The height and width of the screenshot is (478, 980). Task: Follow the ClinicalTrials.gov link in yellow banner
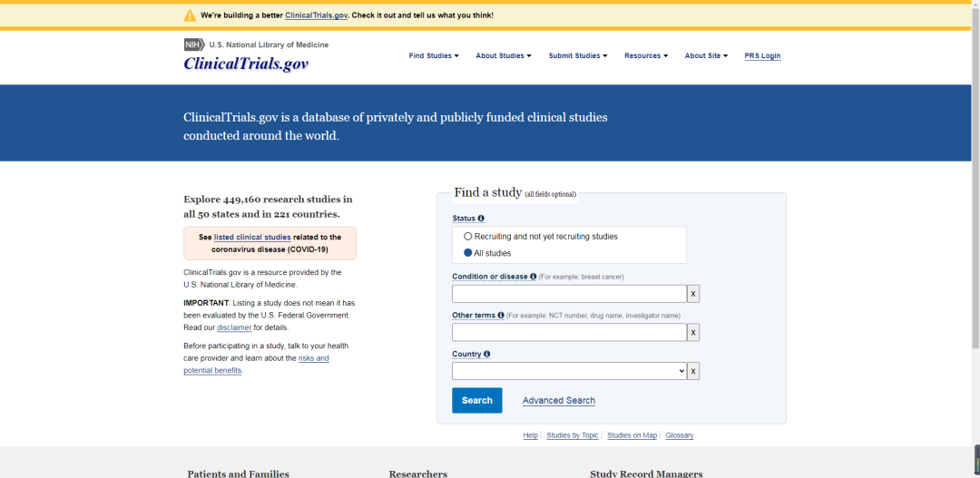(x=317, y=15)
